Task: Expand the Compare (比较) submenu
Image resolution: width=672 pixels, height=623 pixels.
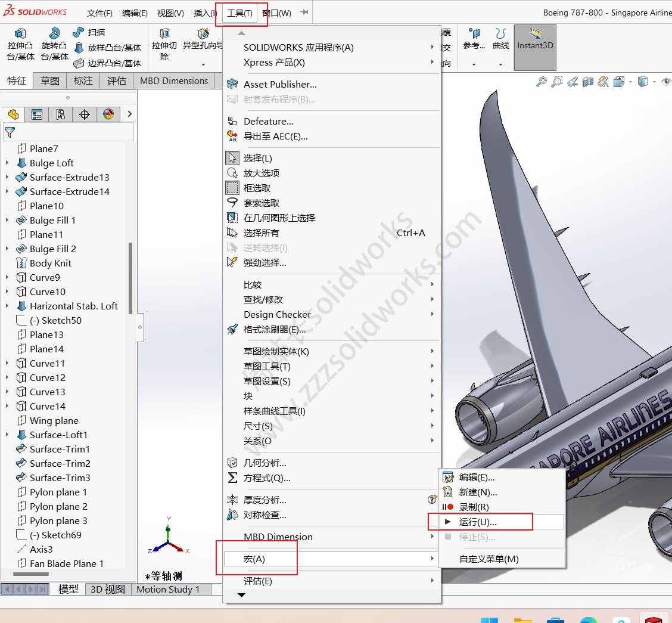Action: coord(332,285)
